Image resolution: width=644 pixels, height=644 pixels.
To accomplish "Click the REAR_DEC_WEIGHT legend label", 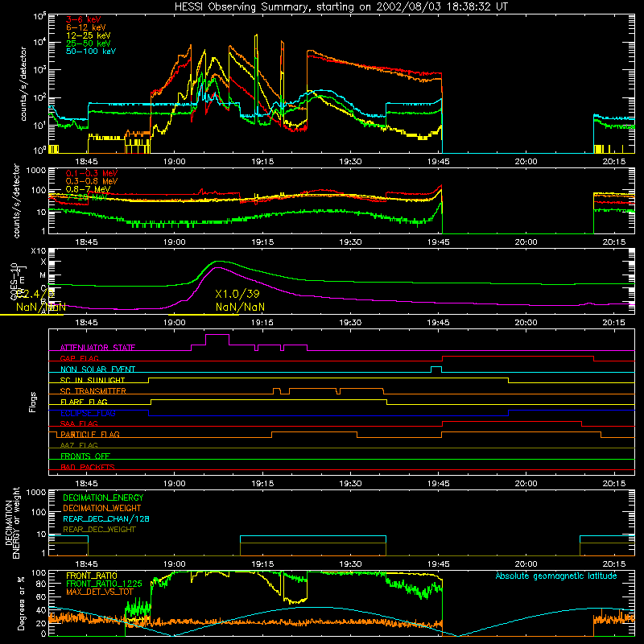I will pos(99,530).
